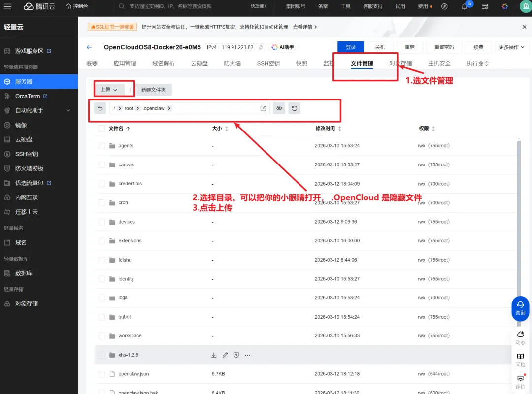The image size is (532, 394).
Task: Click the 新建文件夹 button
Action: pos(153,90)
